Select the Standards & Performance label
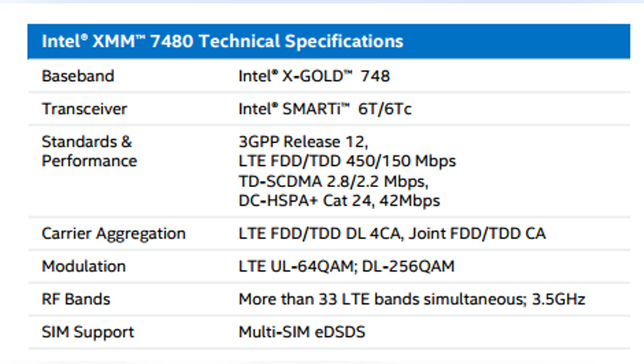The image size is (644, 364). pyautogui.click(x=89, y=151)
